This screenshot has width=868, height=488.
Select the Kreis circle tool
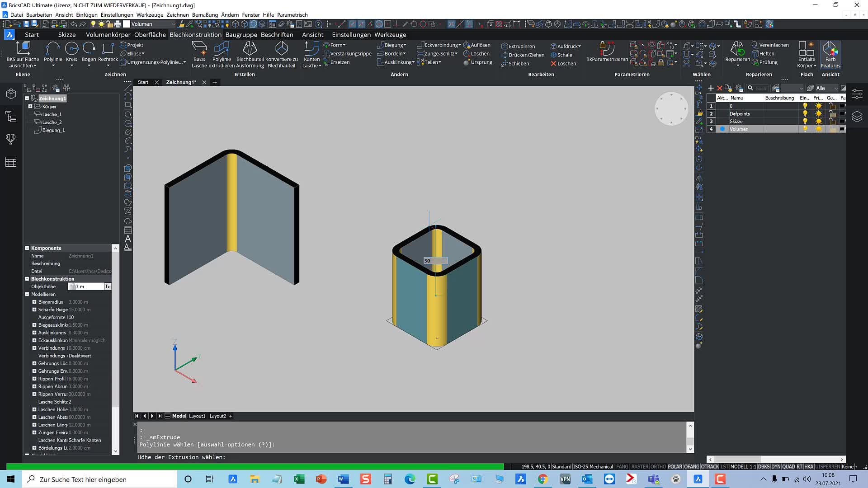click(x=71, y=52)
